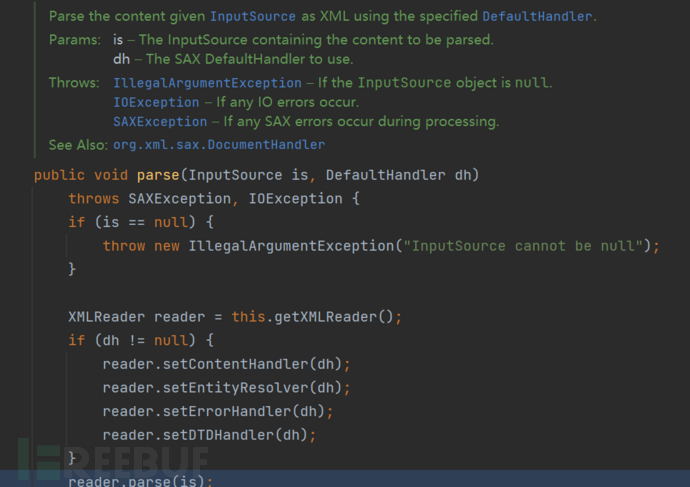Open InputSource link in Parse description sentence
The height and width of the screenshot is (487, 690).
(250, 17)
